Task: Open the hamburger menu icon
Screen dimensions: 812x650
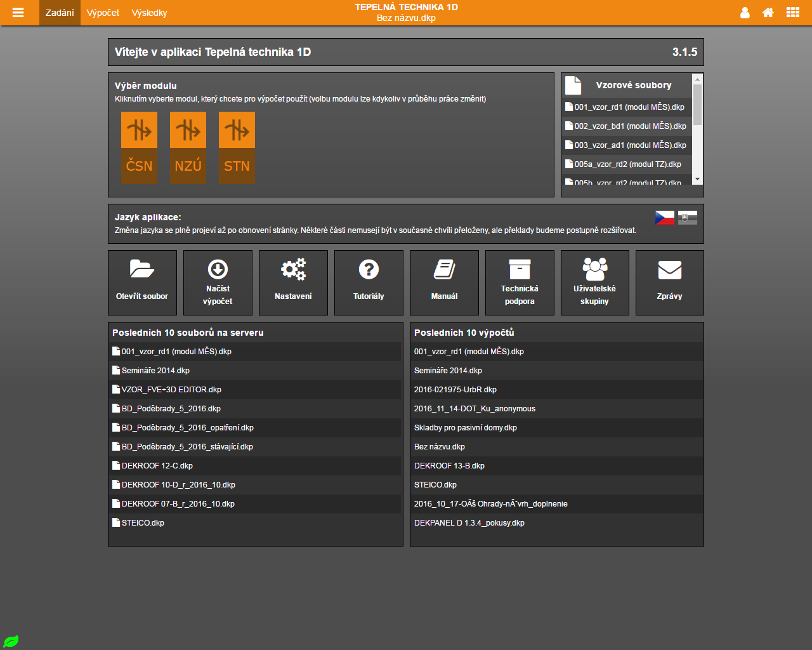Action: (18, 13)
